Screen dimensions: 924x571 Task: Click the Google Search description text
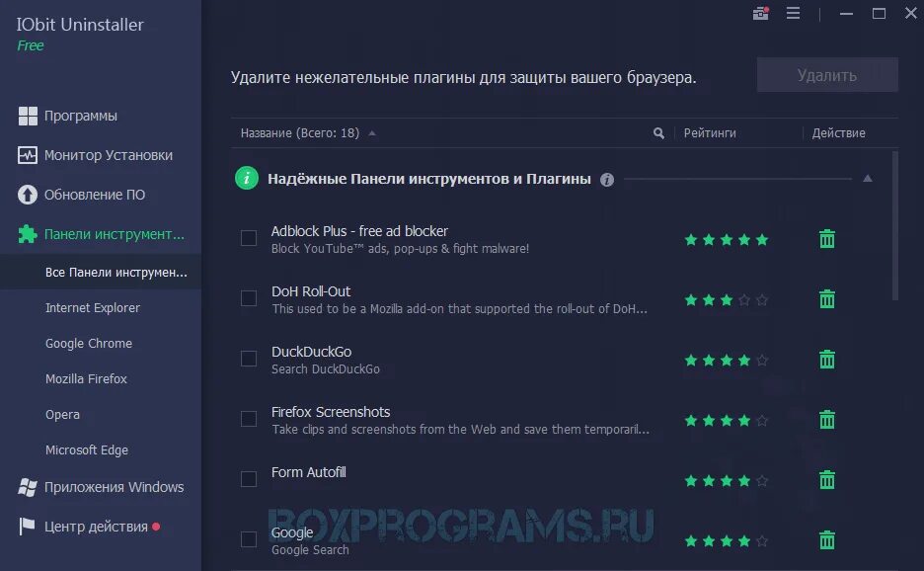[x=310, y=550]
